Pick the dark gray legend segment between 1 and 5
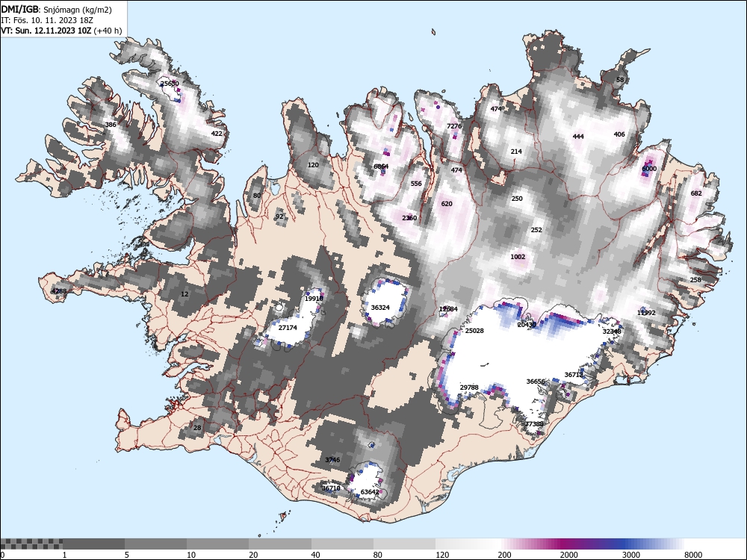The height and width of the screenshot is (560, 747). point(94,544)
